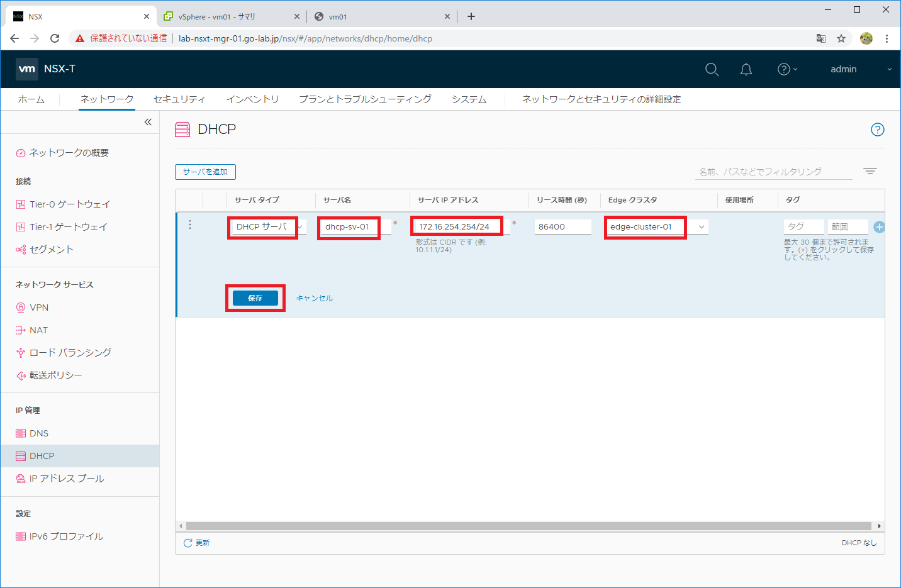Open 転送ポリシー
Image resolution: width=901 pixels, height=588 pixels.
56,375
